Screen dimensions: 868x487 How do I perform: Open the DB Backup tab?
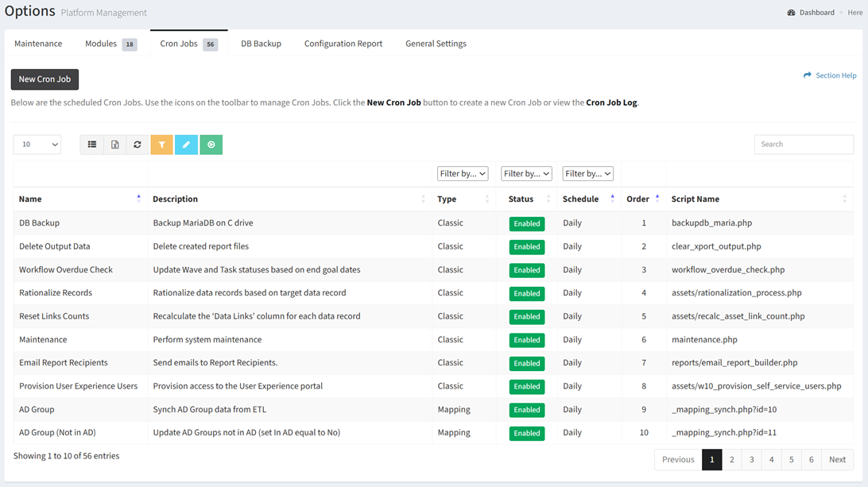point(261,44)
